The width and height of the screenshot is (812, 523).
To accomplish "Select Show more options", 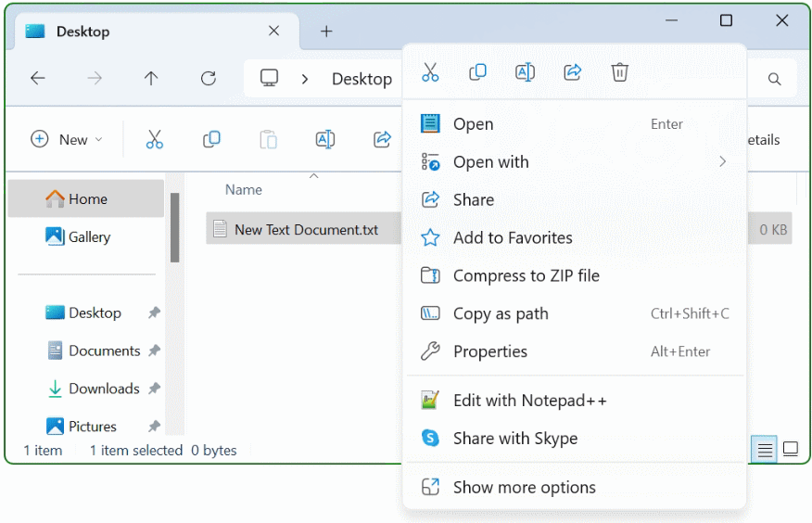I will 524,488.
